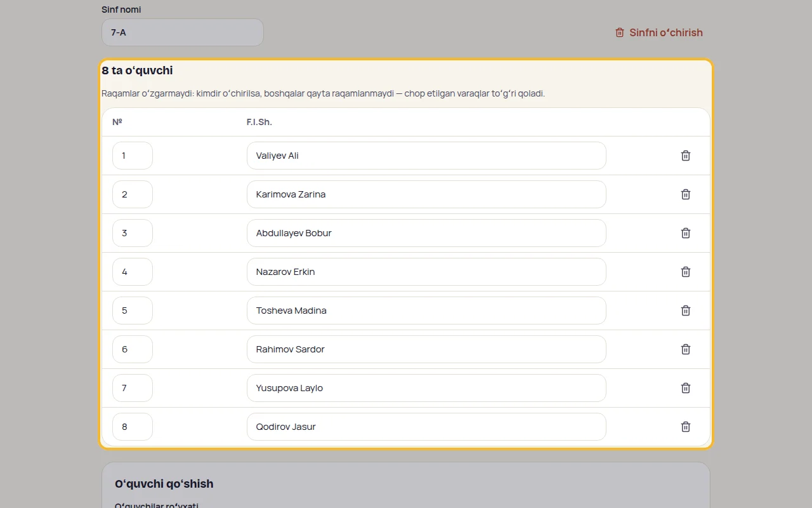This screenshot has height=508, width=812.
Task: Remove Abdullayev Bobur using the trash icon
Action: (686, 233)
